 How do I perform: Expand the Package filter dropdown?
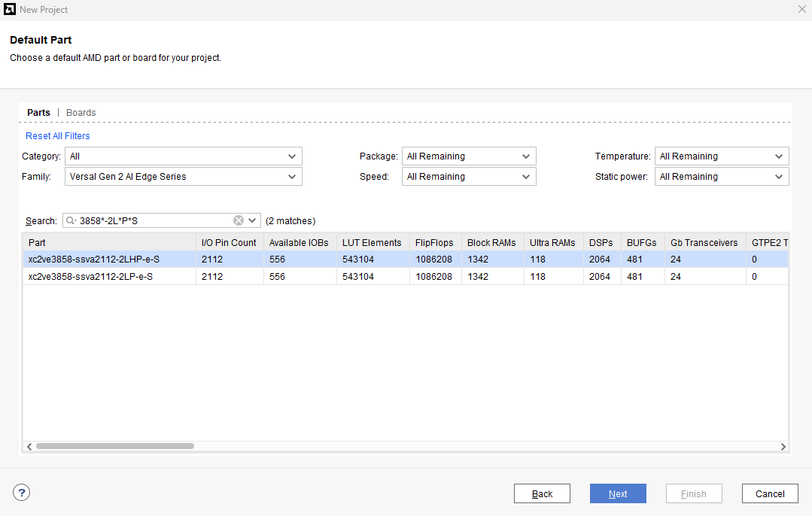(469, 156)
